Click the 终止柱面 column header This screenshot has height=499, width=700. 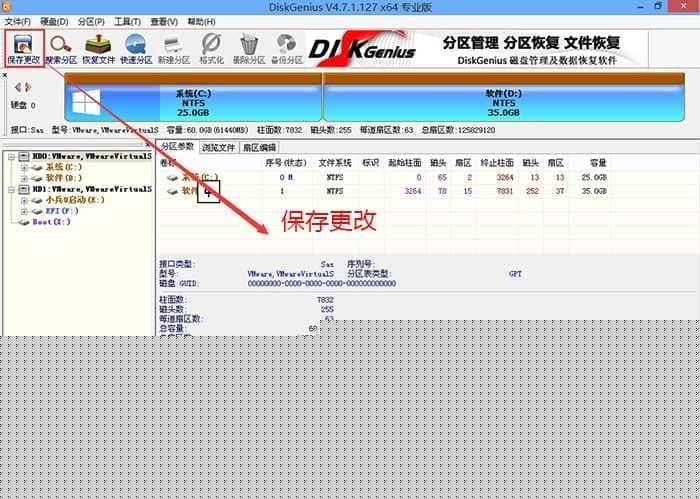coord(497,163)
